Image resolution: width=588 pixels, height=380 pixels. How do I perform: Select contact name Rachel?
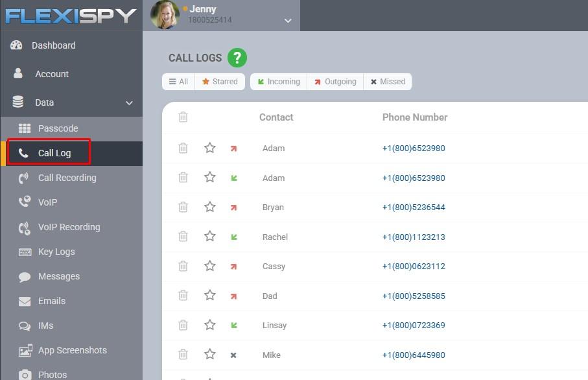276,237
